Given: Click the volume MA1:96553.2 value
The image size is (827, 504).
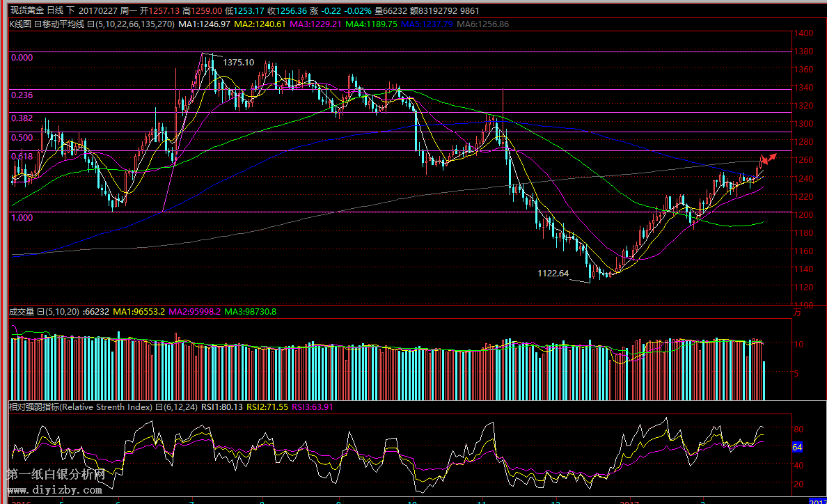Looking at the screenshot, I should coord(139,312).
